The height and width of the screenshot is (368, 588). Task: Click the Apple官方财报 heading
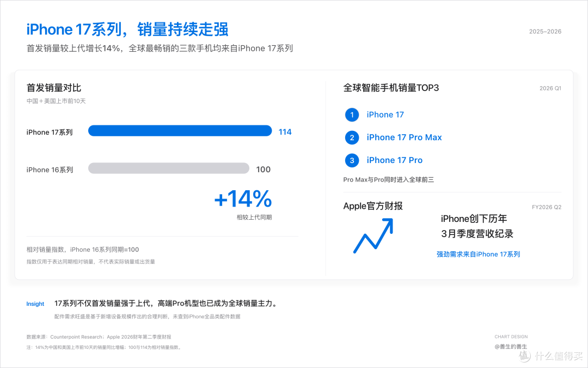pyautogui.click(x=373, y=206)
